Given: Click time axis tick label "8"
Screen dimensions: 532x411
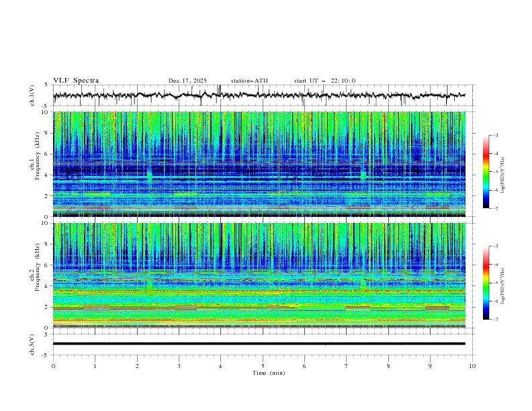Looking at the screenshot, I should [388, 366].
